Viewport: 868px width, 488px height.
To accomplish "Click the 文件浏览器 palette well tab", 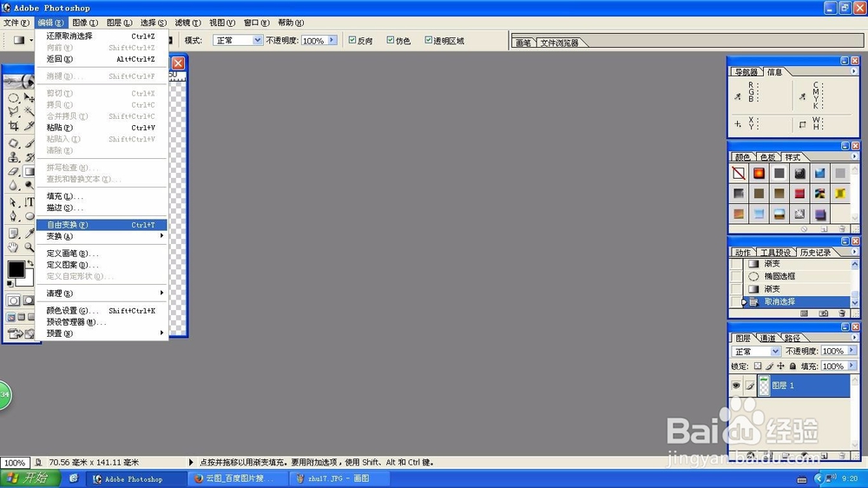I will pyautogui.click(x=559, y=43).
